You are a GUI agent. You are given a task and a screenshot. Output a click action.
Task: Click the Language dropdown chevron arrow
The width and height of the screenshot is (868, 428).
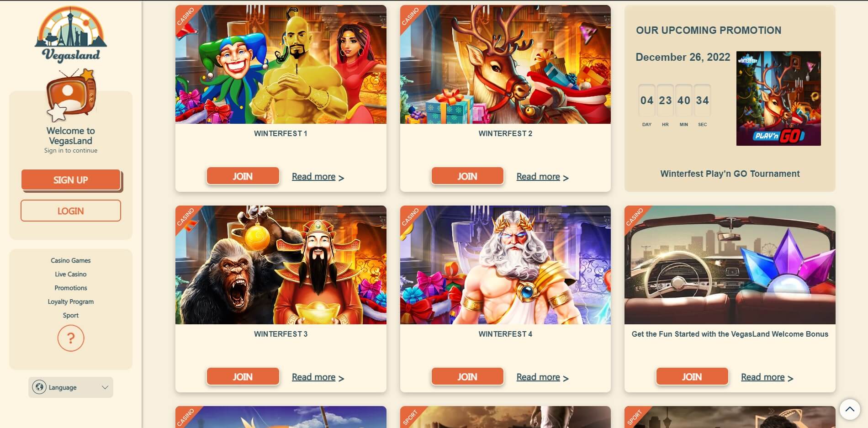tap(105, 387)
